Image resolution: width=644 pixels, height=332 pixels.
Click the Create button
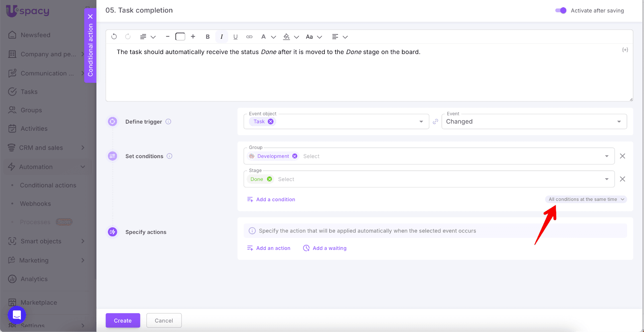123,320
